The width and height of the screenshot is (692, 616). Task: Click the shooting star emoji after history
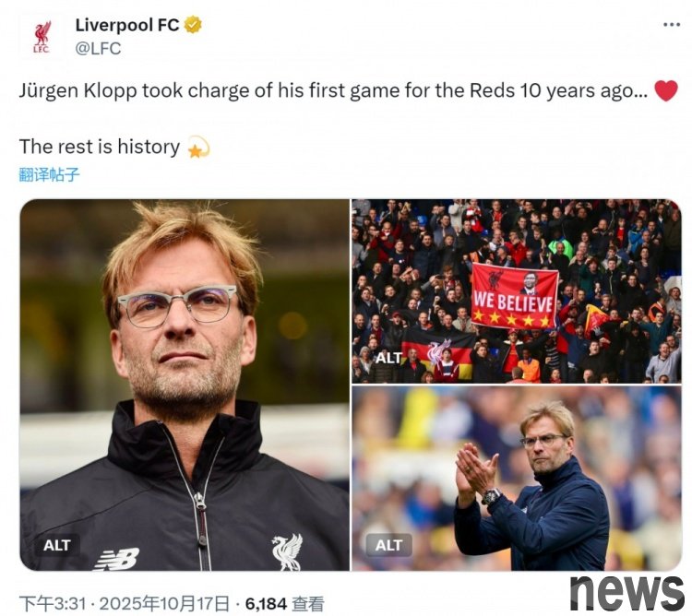[198, 148]
